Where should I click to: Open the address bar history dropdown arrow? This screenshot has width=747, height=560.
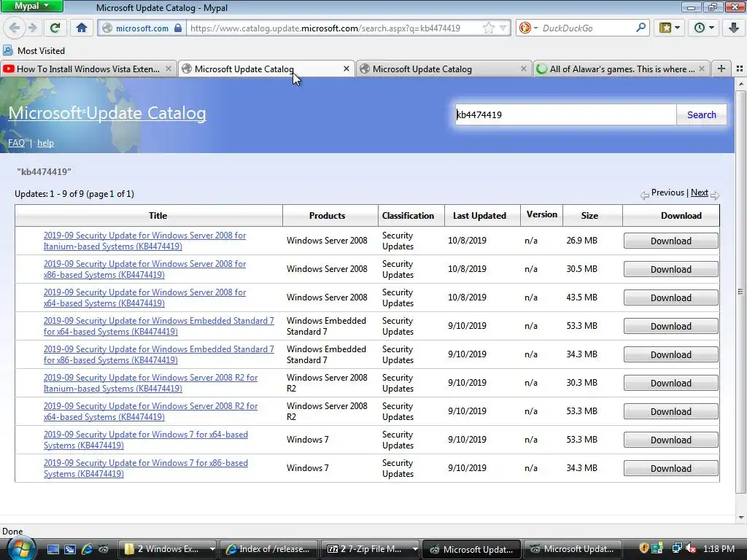(x=503, y=28)
